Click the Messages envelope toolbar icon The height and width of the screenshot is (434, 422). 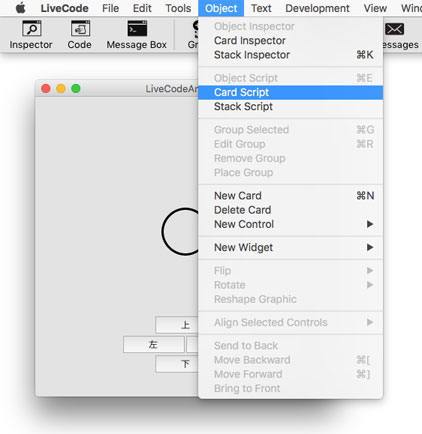pos(395,29)
